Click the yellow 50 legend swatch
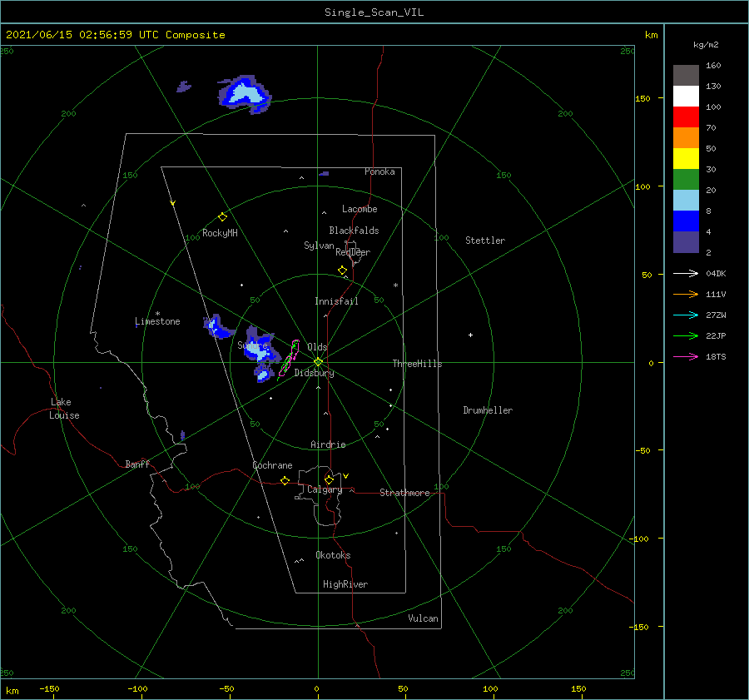 (686, 159)
